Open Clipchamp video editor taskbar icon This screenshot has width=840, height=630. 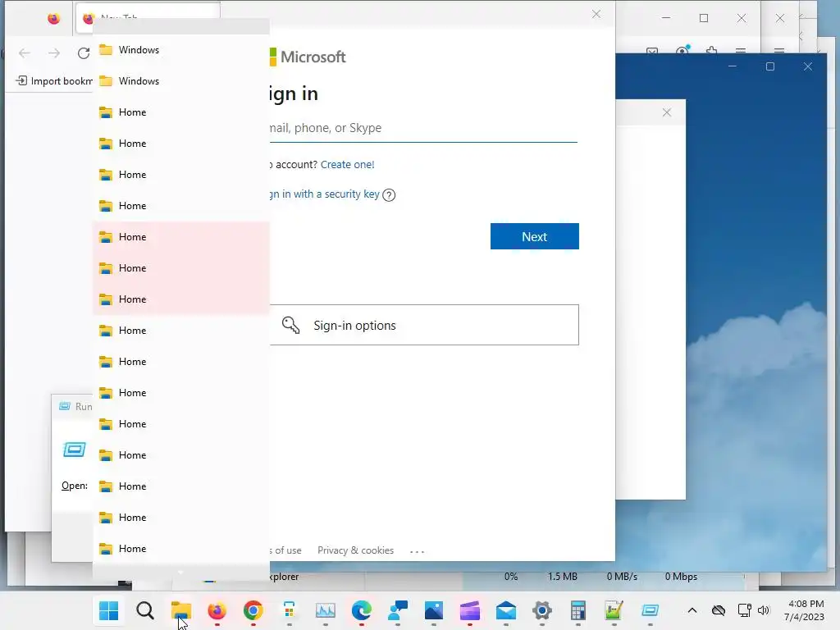click(x=470, y=609)
